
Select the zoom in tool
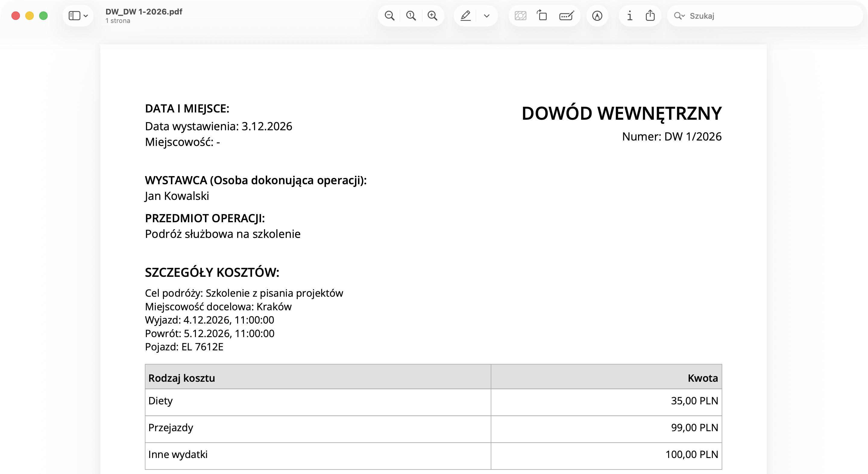[x=433, y=15]
